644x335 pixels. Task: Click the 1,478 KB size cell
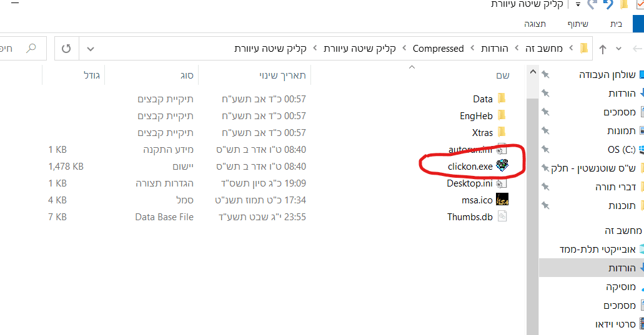point(66,167)
